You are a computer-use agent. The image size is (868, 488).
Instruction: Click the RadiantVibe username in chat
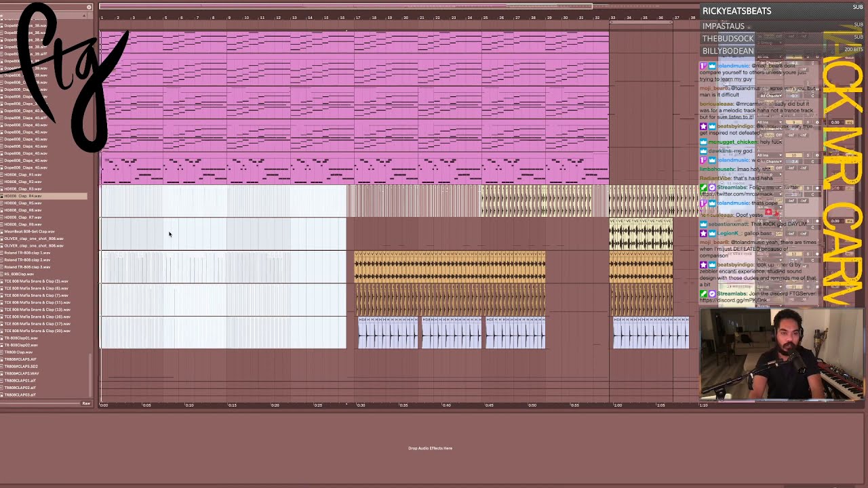[x=715, y=178]
